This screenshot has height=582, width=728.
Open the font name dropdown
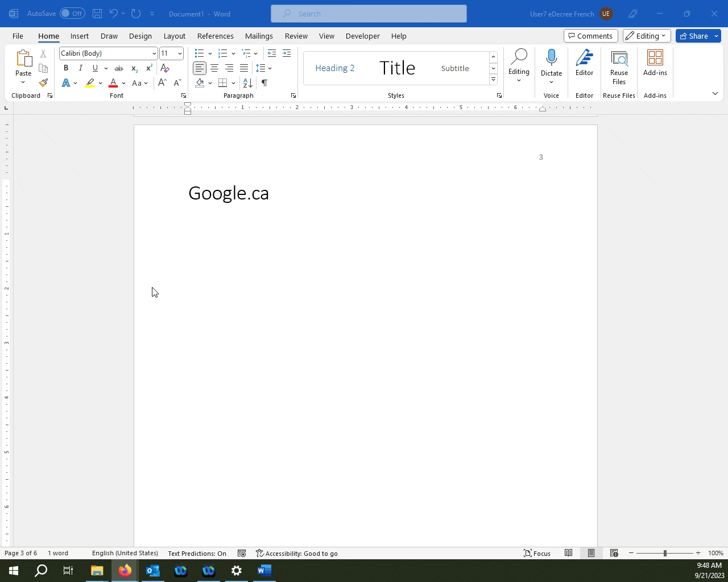click(x=154, y=53)
